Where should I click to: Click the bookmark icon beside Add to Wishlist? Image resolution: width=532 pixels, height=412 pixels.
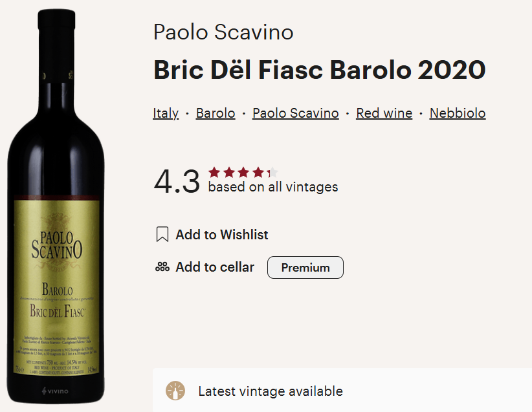point(162,235)
